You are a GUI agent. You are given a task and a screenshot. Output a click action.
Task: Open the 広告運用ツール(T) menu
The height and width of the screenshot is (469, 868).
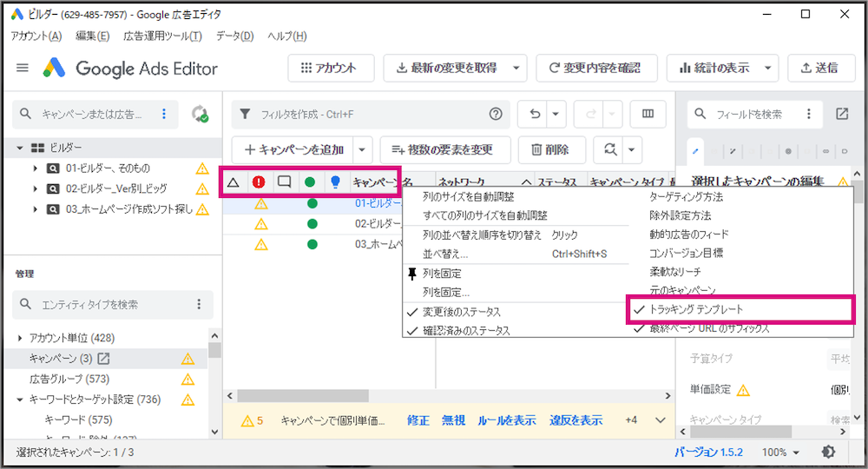pyautogui.click(x=162, y=36)
